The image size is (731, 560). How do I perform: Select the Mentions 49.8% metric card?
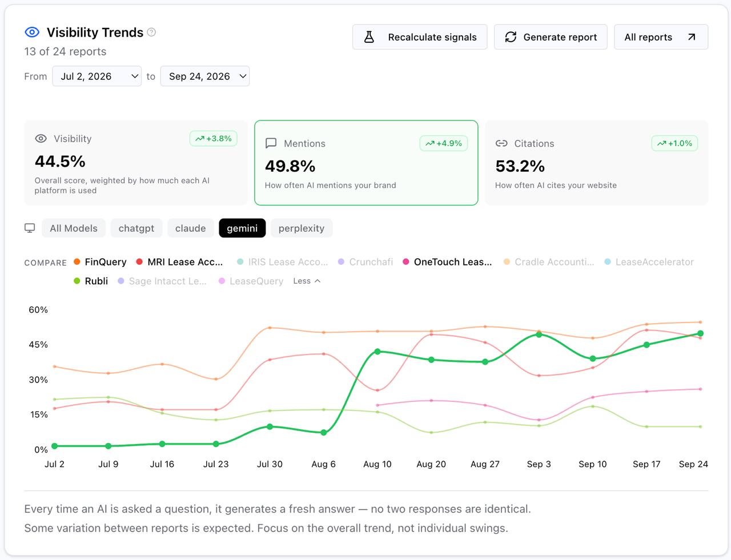[366, 163]
